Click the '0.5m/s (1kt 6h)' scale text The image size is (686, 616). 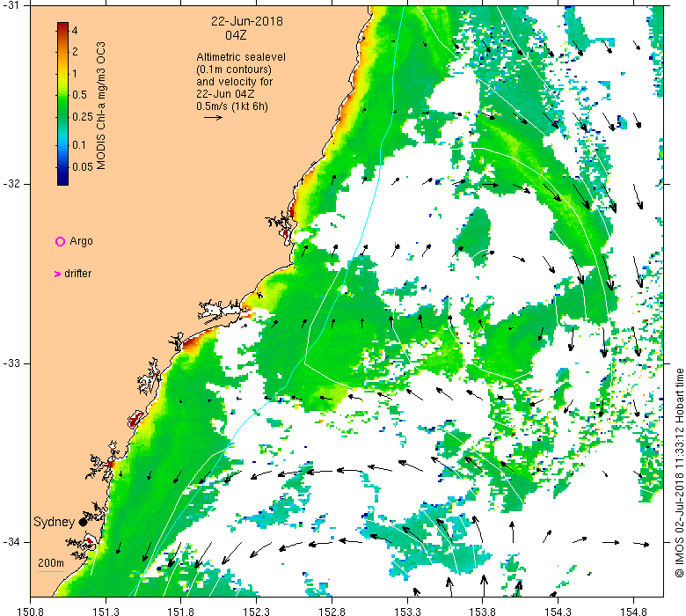click(232, 106)
